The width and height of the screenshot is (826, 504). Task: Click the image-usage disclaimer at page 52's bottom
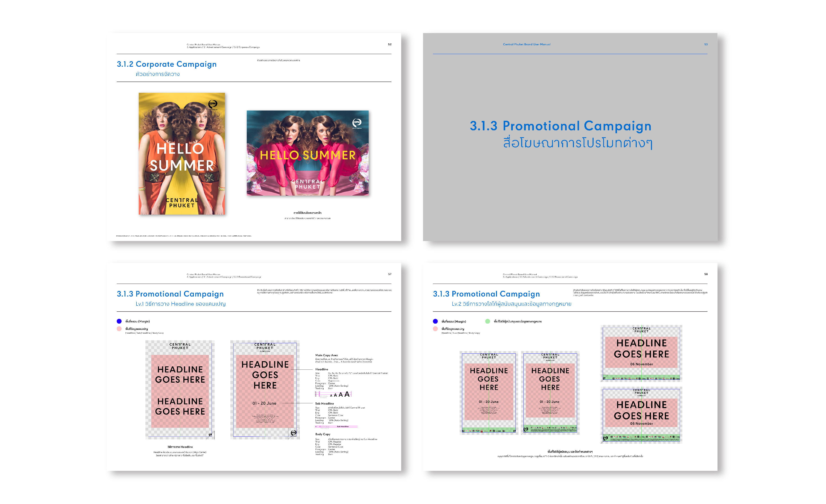coord(184,236)
